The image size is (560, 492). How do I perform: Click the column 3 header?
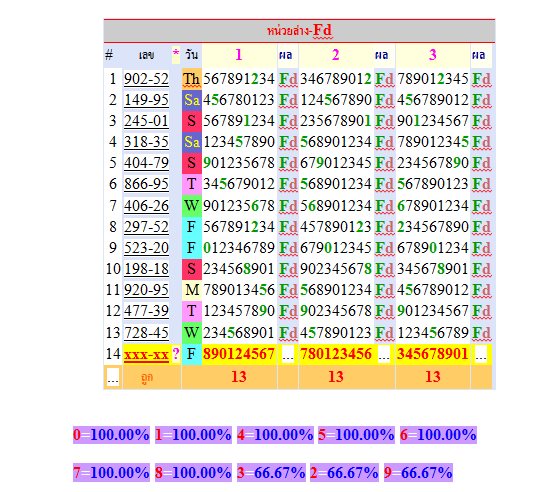tap(432, 55)
